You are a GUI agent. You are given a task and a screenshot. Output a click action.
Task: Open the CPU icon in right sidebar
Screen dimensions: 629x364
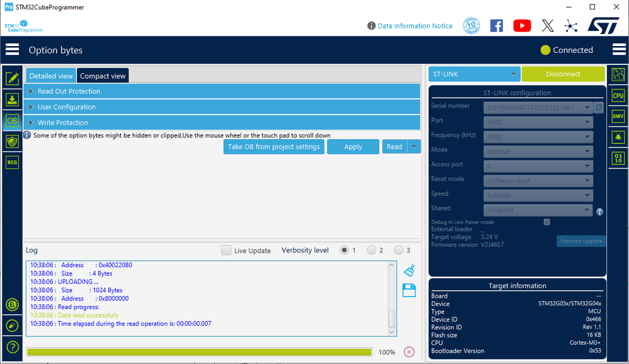click(618, 96)
